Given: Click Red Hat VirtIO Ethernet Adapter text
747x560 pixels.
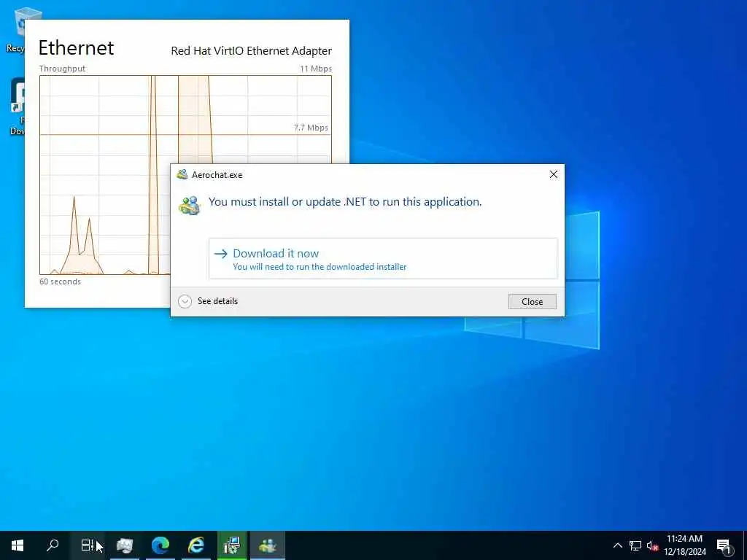Looking at the screenshot, I should pos(251,50).
